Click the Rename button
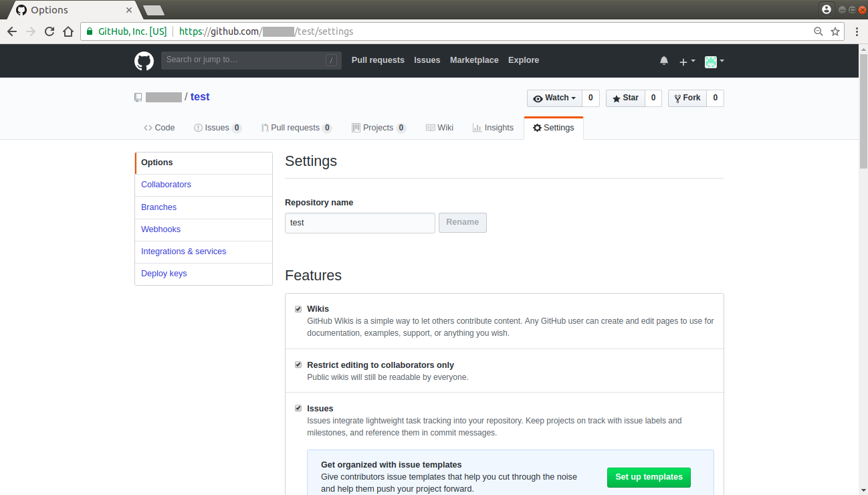The image size is (868, 495). coord(462,222)
